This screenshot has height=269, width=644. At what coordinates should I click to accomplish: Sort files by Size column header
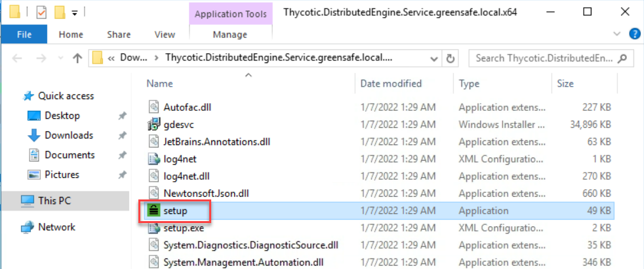(565, 84)
